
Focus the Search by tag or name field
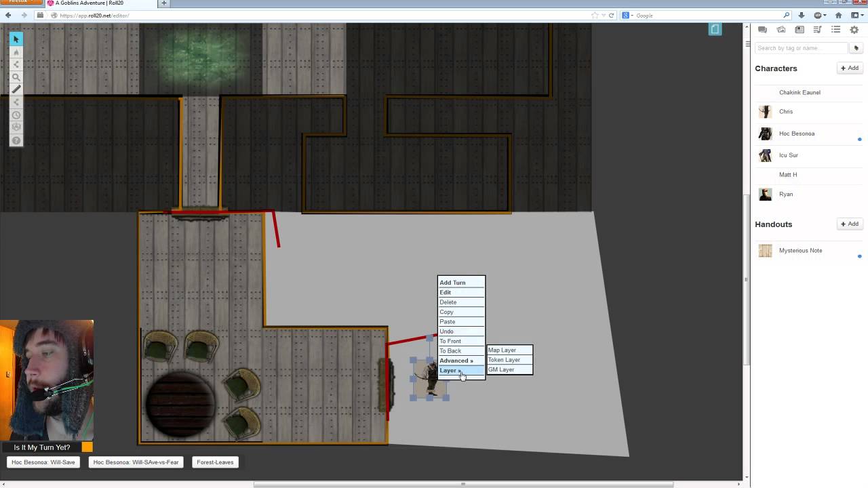tap(801, 48)
